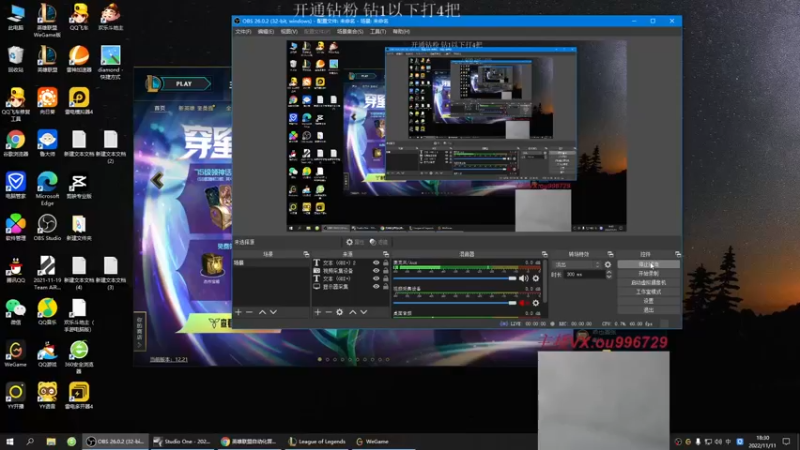800x450 pixels.
Task: Open the WeGame desktop shortcut
Action: coord(15,354)
